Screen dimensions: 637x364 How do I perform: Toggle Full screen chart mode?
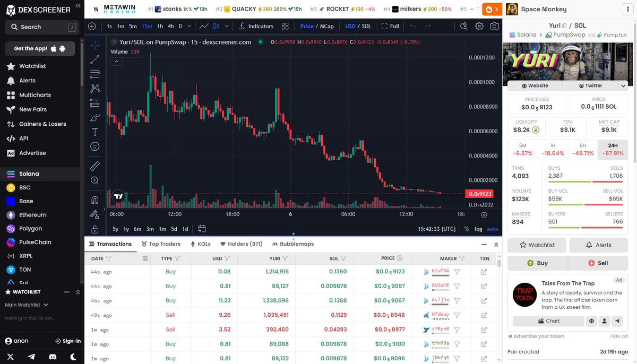(x=390, y=26)
